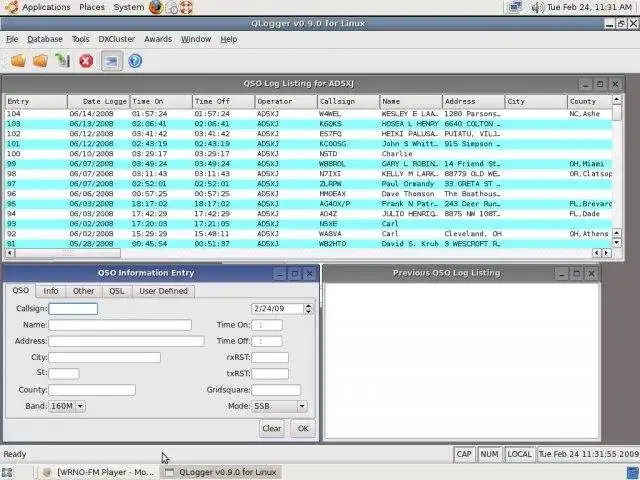640x480 pixels.
Task: Sort by the Time On column header
Action: 161,101
